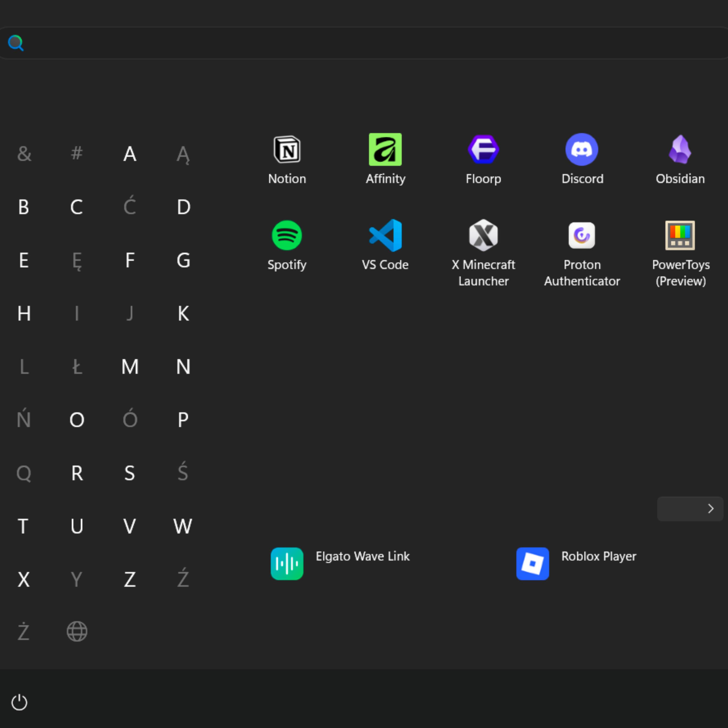Launch Spotify
The width and height of the screenshot is (728, 728).
point(287,236)
